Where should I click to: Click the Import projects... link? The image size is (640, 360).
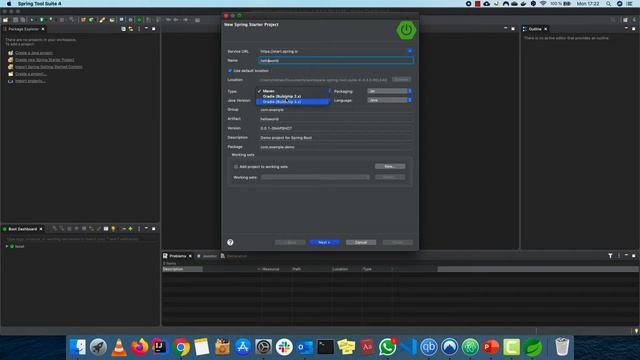pyautogui.click(x=30, y=81)
